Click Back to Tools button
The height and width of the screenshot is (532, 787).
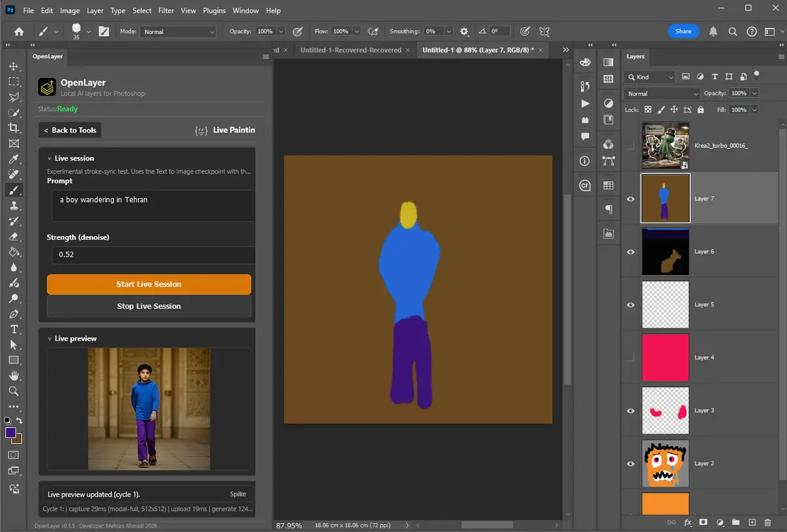tap(70, 130)
